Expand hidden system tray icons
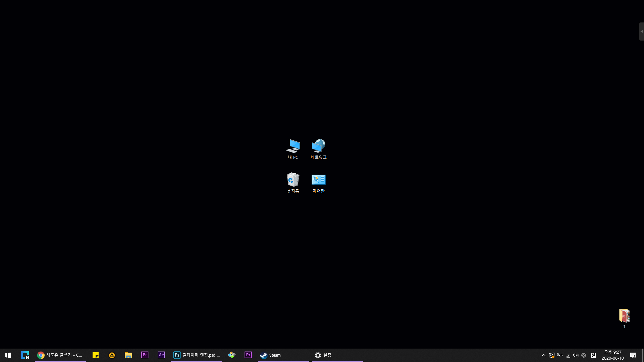The width and height of the screenshot is (644, 362). [544, 355]
